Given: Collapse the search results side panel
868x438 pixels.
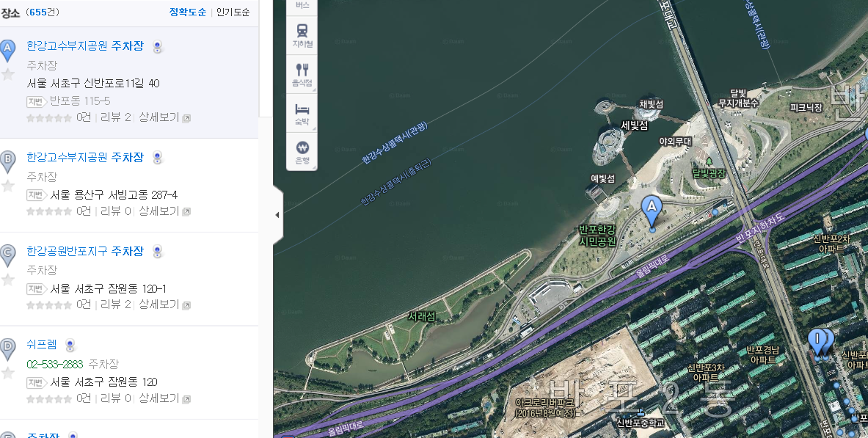Looking at the screenshot, I should 277,215.
